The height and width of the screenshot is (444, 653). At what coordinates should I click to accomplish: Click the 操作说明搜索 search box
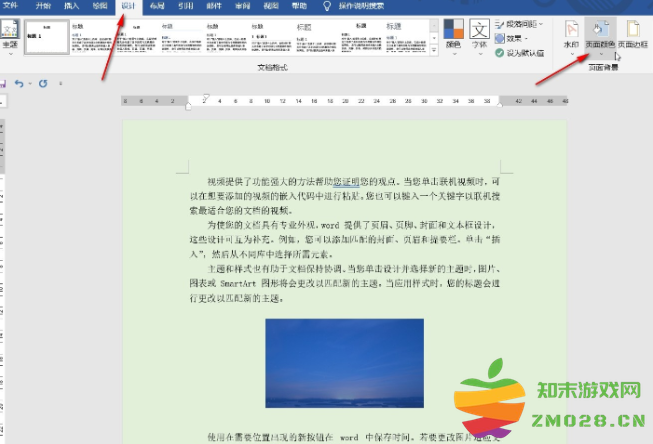pos(361,6)
